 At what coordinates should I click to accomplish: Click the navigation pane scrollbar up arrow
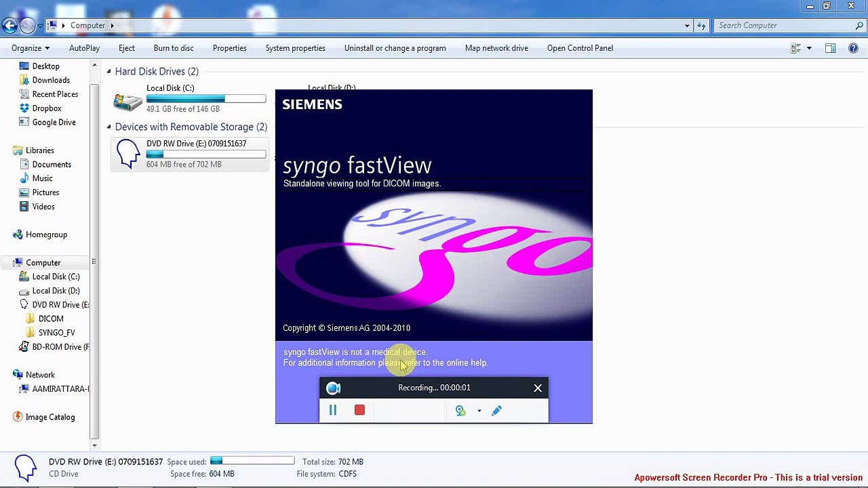pyautogui.click(x=94, y=65)
